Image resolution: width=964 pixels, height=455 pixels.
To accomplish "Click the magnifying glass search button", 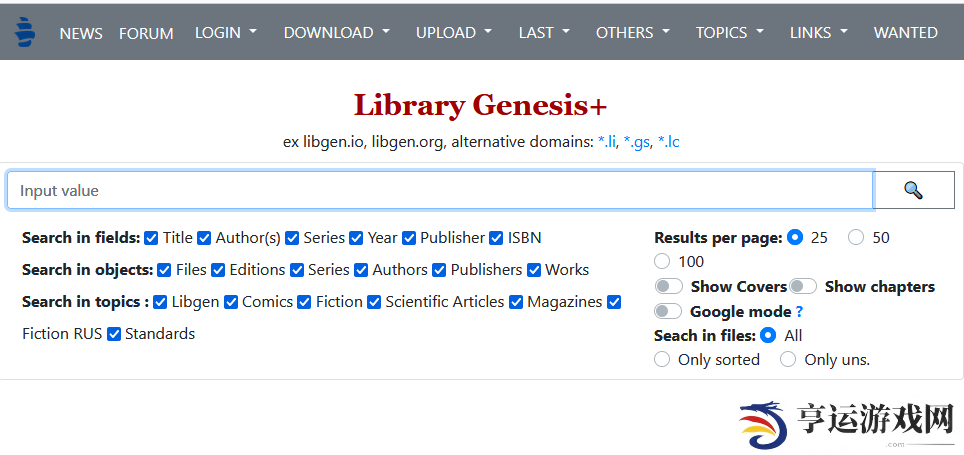I will (x=914, y=191).
